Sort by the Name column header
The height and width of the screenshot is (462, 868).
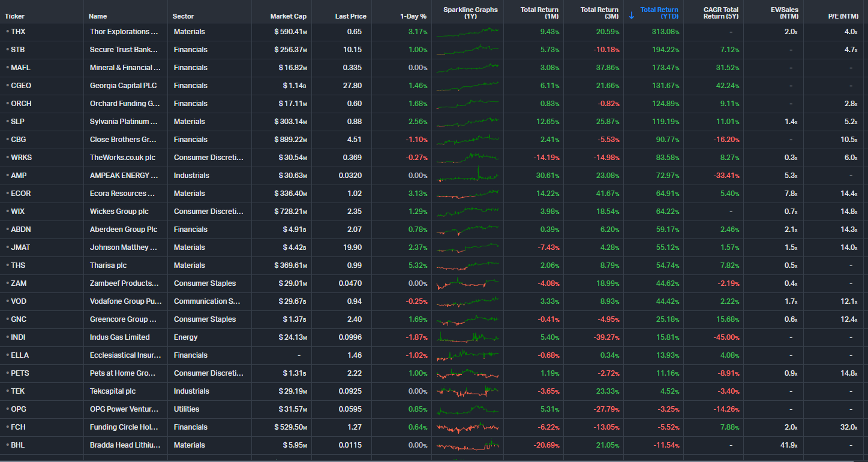[98, 16]
